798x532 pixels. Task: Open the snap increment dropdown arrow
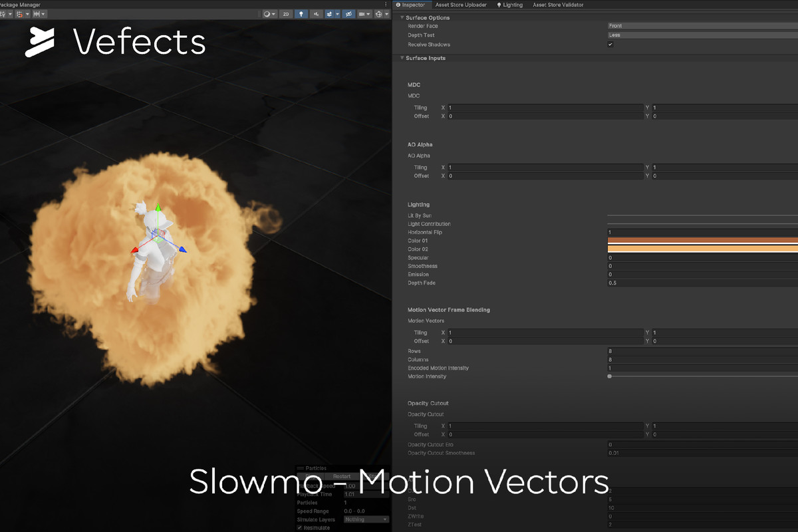pyautogui.click(x=44, y=13)
